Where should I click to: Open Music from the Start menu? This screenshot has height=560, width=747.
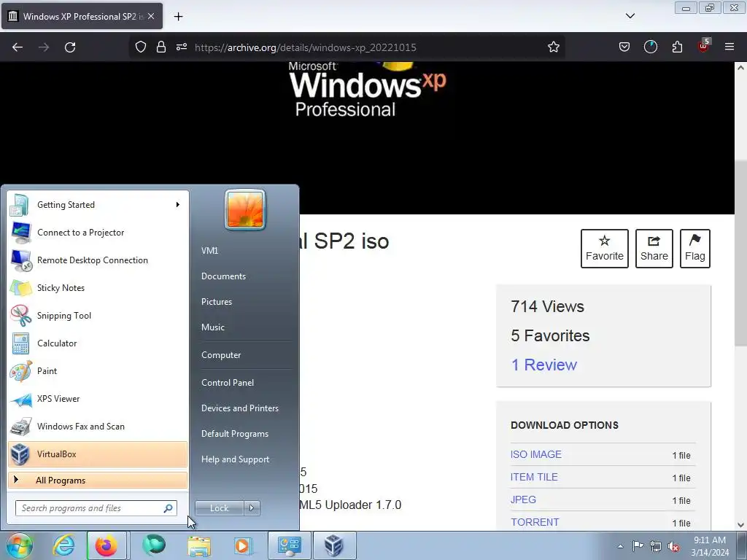[213, 327]
